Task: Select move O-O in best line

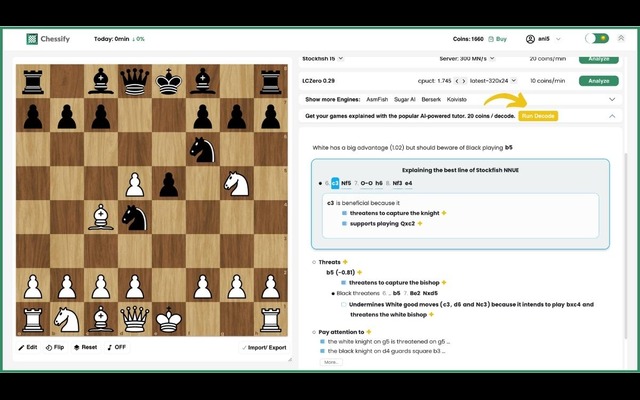Action: pyautogui.click(x=367, y=183)
